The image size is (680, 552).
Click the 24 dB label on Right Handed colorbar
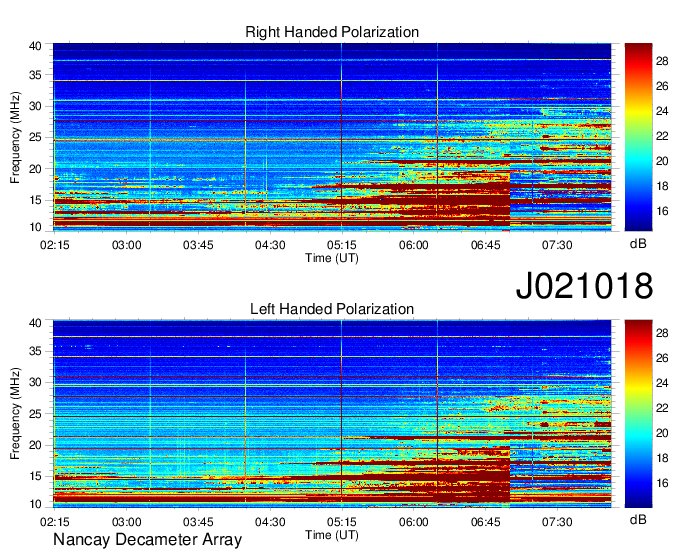click(x=662, y=111)
